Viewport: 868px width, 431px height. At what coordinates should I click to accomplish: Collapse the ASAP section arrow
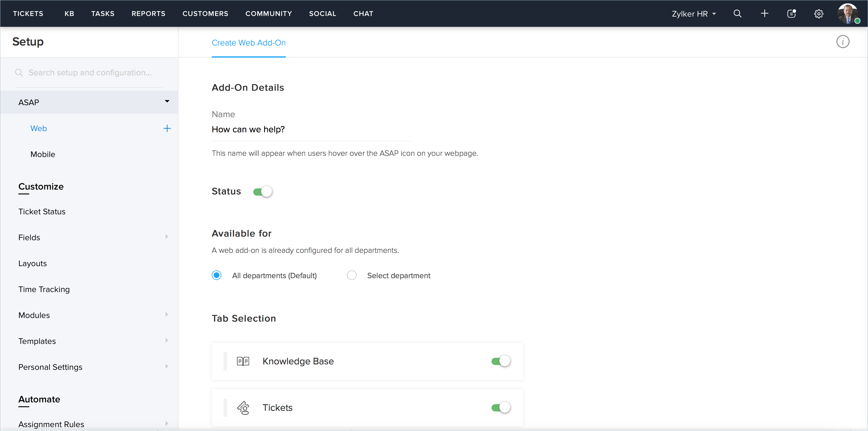(167, 102)
